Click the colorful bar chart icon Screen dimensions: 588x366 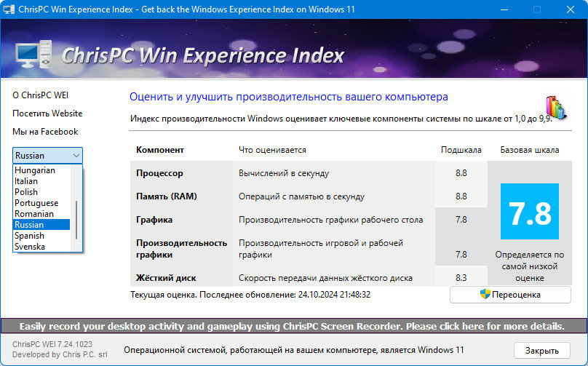click(x=556, y=108)
